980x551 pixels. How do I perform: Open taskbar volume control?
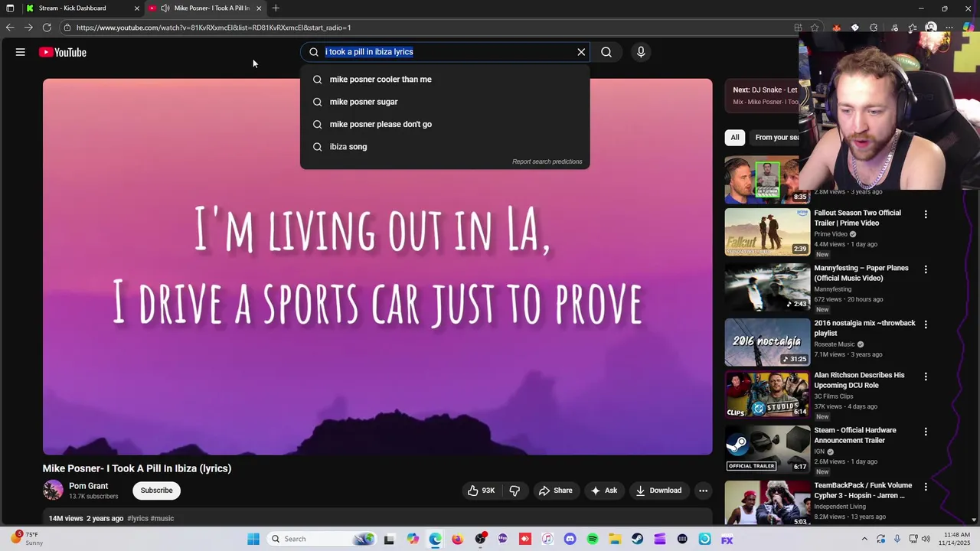click(x=926, y=539)
